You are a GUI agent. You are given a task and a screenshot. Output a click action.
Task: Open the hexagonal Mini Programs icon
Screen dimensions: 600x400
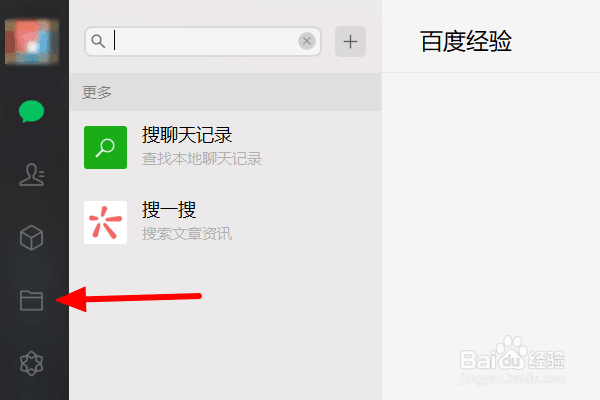pyautogui.click(x=31, y=363)
